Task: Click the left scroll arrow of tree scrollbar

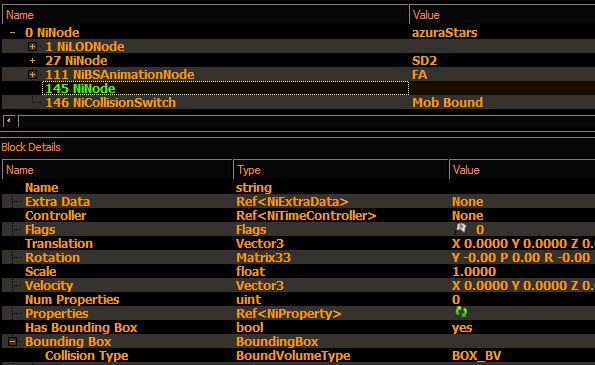Action: click(x=9, y=121)
